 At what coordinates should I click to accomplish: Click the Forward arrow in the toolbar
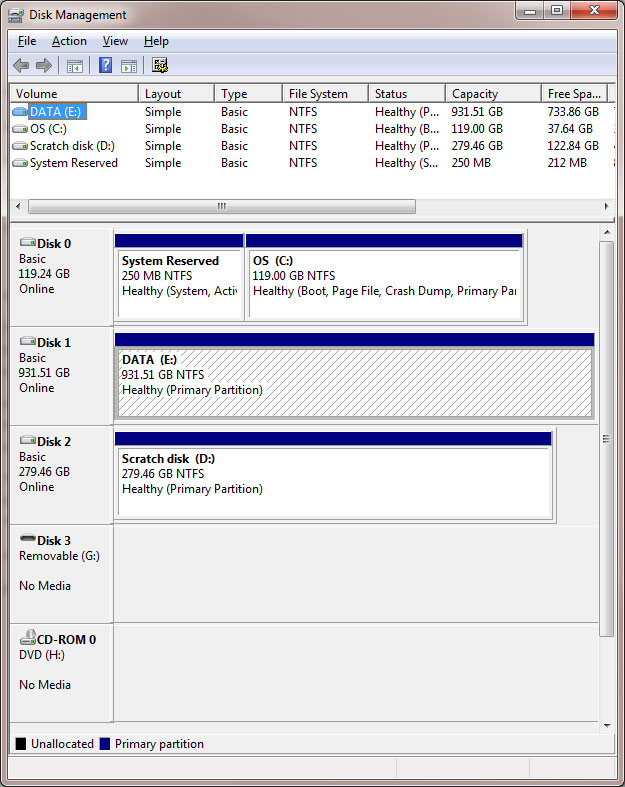pos(43,66)
